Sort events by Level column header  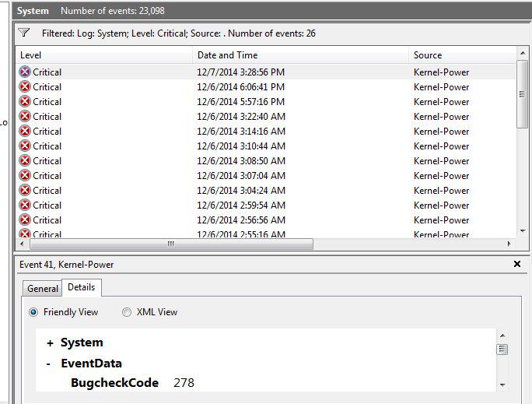pyautogui.click(x=31, y=55)
